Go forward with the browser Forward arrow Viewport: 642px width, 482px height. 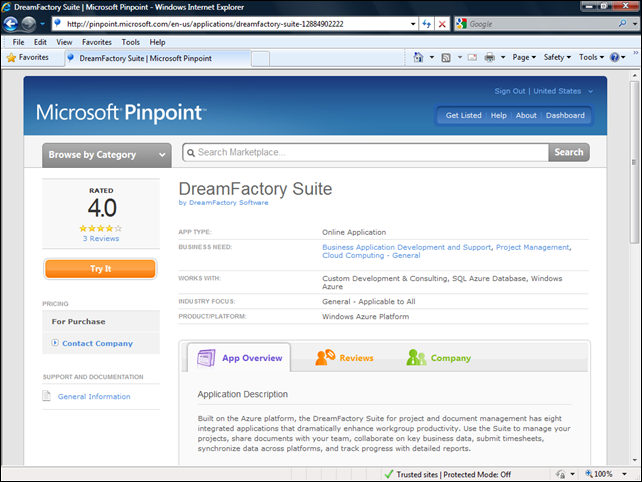29,24
